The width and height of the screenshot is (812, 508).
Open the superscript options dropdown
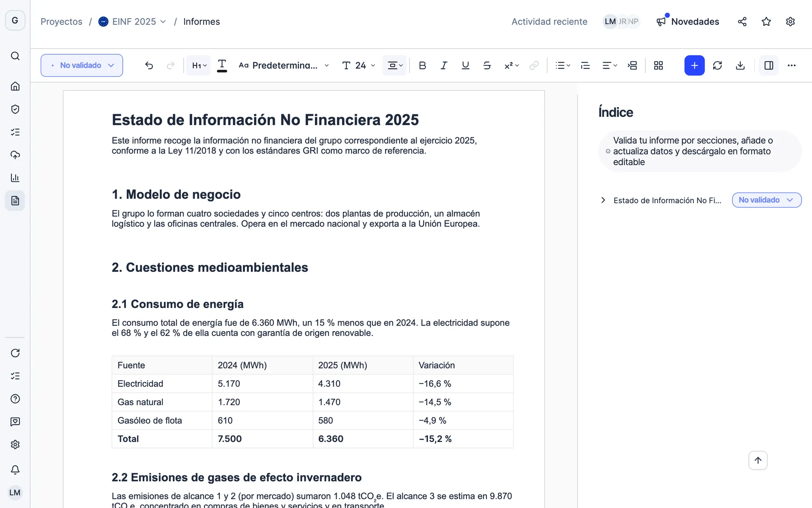[512, 65]
